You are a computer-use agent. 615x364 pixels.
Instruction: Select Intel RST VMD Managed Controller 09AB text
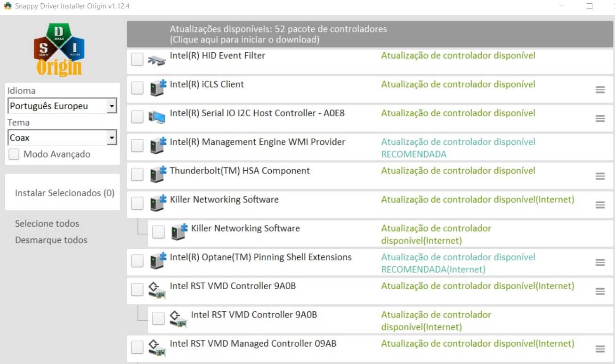(x=253, y=343)
